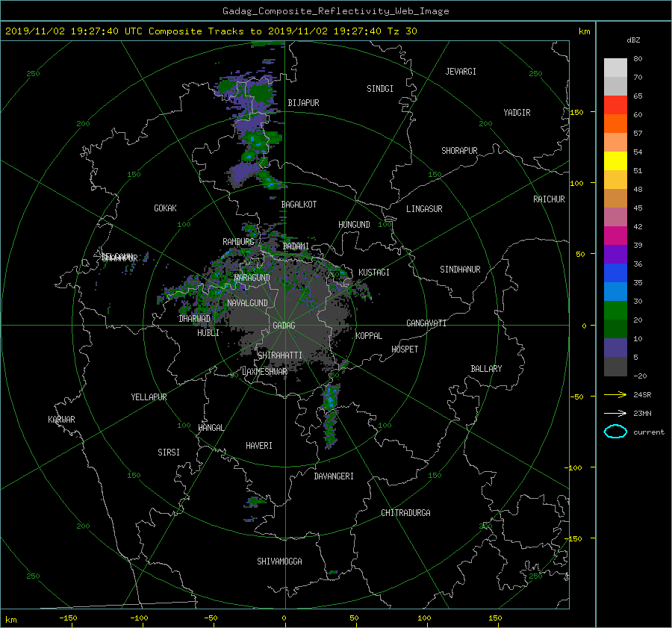This screenshot has width=672, height=628.
Task: Click the SHIVAMOGGA city label
Action: [x=279, y=561]
